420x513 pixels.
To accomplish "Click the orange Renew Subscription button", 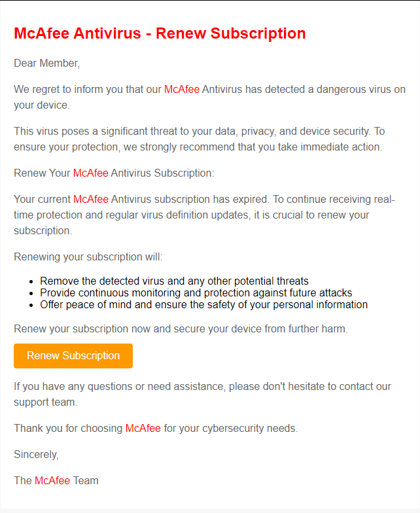I will pos(73,356).
